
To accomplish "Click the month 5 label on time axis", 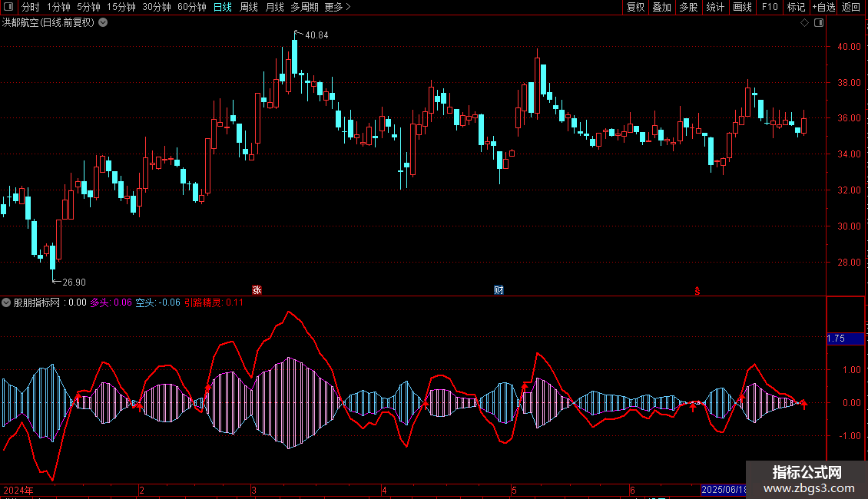I will coord(514,490).
